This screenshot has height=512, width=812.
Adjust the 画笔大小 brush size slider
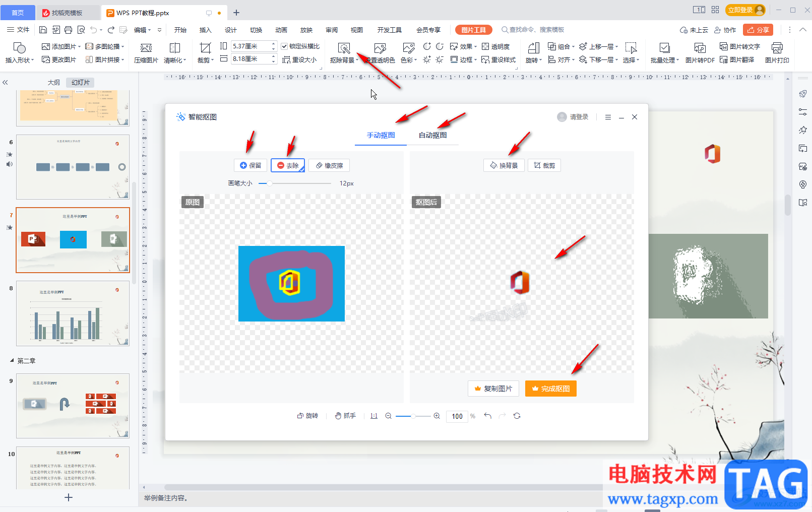[x=295, y=183]
